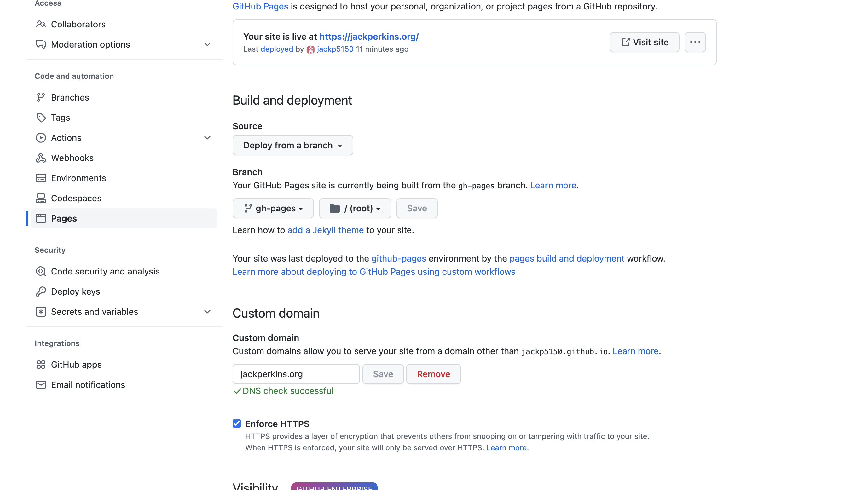Open the Deploy from a branch dropdown

click(292, 145)
